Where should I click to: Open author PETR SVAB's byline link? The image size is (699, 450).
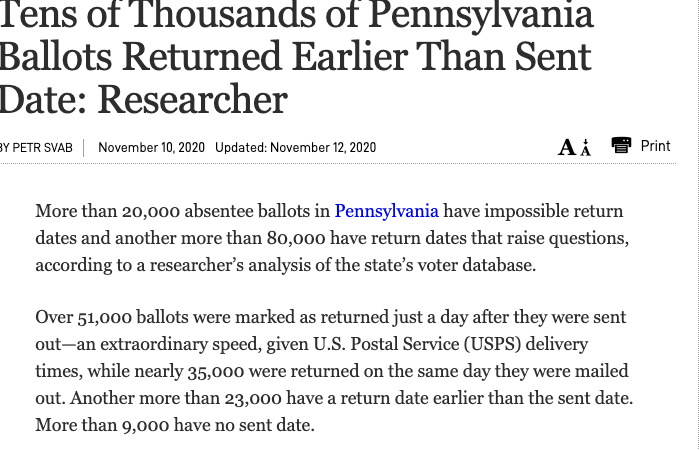point(42,148)
